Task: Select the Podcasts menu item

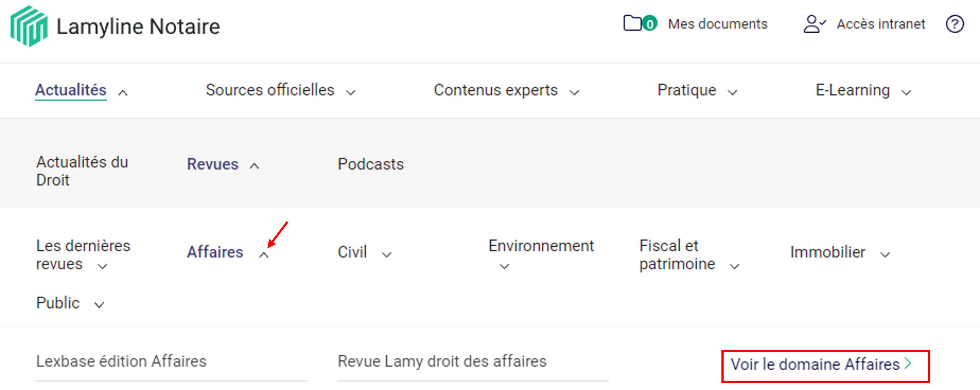Action: pos(370,164)
